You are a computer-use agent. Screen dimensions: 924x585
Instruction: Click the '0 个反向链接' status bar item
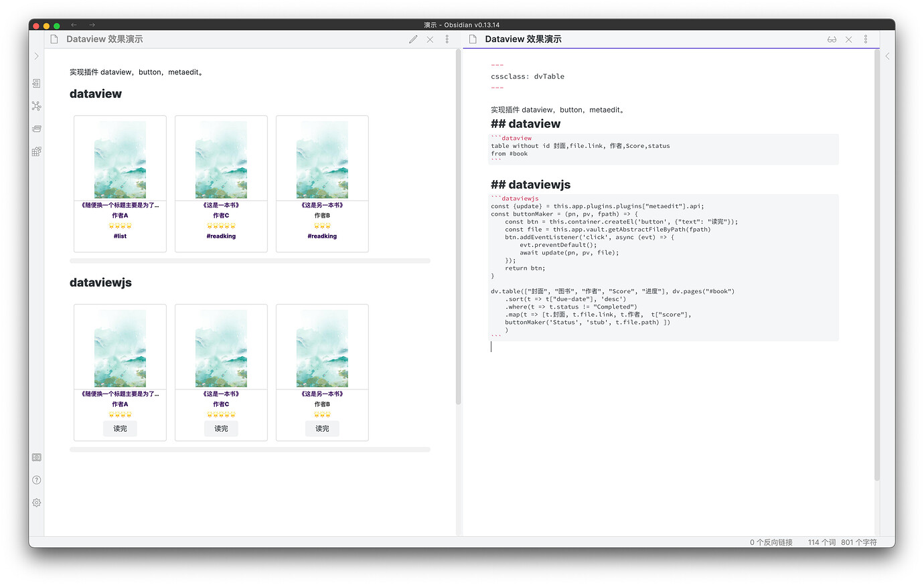770,542
